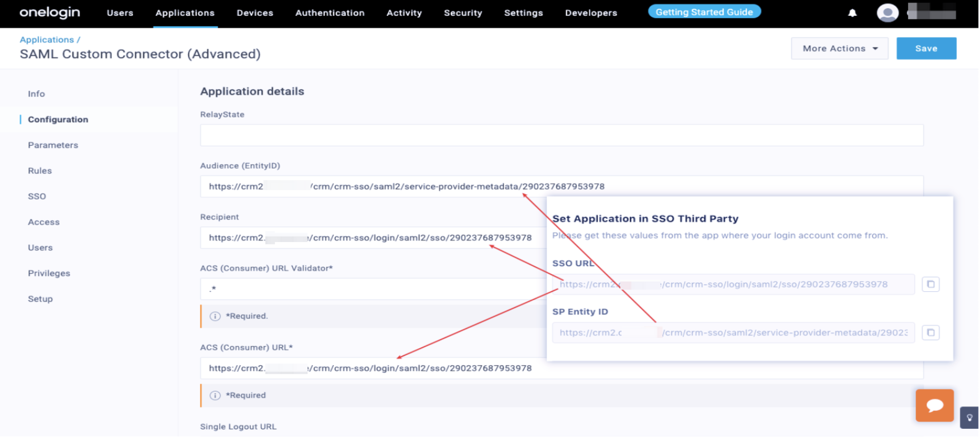Click the lightbulb help icon
The height and width of the screenshot is (438, 980).
point(969,417)
